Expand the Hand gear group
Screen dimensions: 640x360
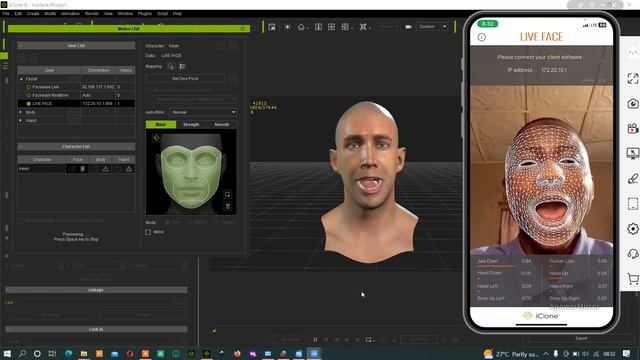pyautogui.click(x=21, y=120)
